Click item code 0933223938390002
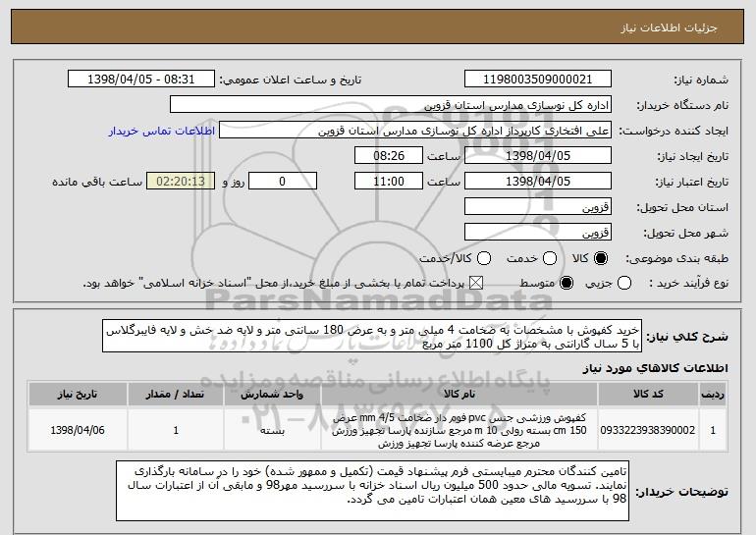This screenshot has height=535, width=756. tap(648, 430)
